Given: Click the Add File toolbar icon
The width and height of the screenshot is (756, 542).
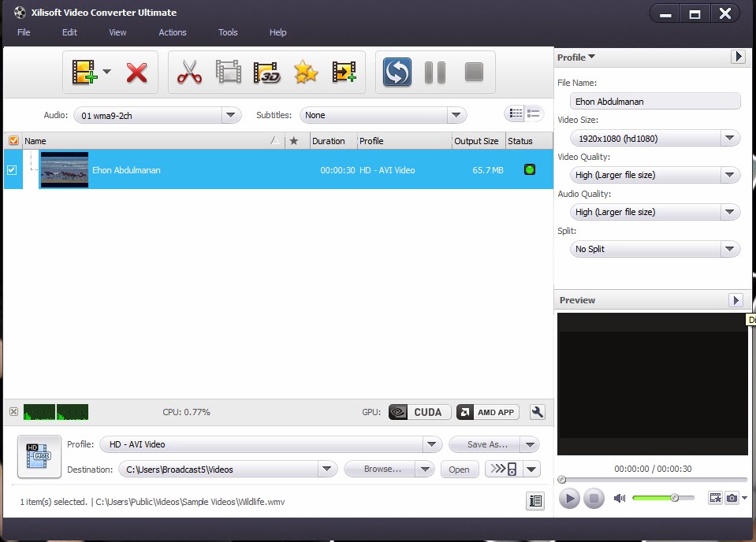Looking at the screenshot, I should [x=85, y=72].
